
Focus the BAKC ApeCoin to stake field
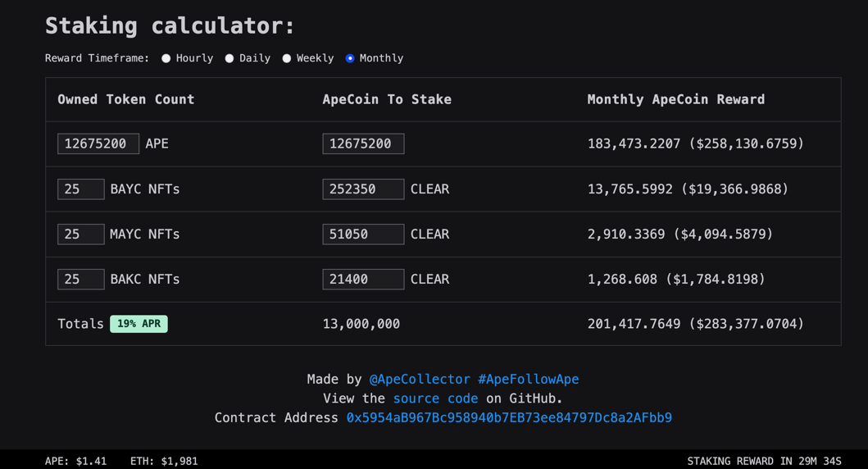click(363, 279)
